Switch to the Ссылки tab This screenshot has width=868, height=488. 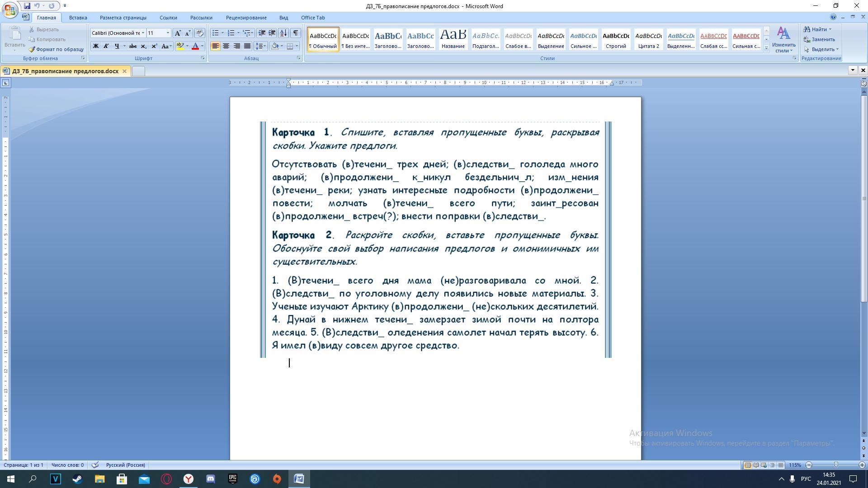pos(168,18)
